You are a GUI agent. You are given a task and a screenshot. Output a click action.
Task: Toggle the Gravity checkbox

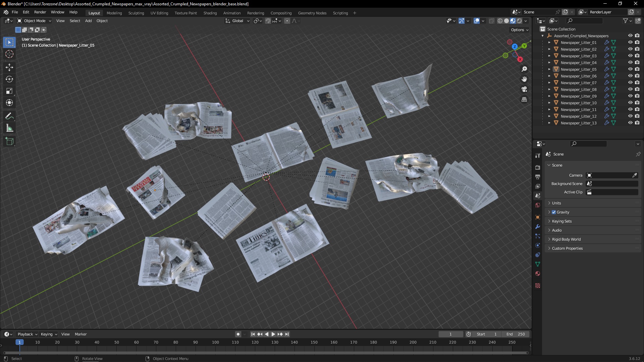[x=554, y=212]
